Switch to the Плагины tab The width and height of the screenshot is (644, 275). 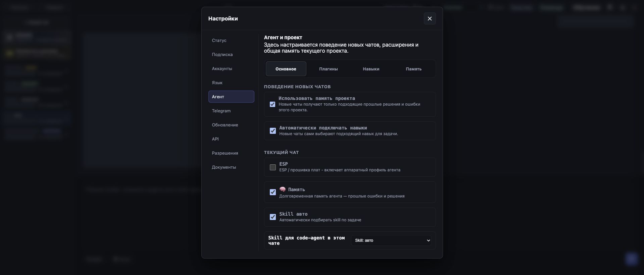coord(329,69)
